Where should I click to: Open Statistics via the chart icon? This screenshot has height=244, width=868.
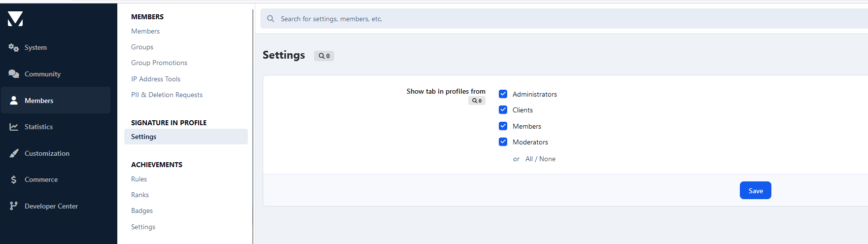tap(14, 127)
